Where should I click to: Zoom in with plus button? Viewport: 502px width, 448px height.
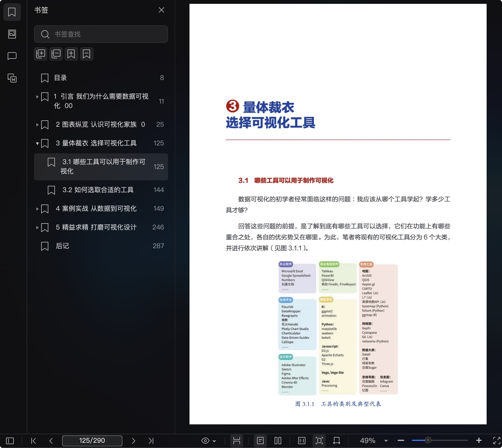coord(479,441)
